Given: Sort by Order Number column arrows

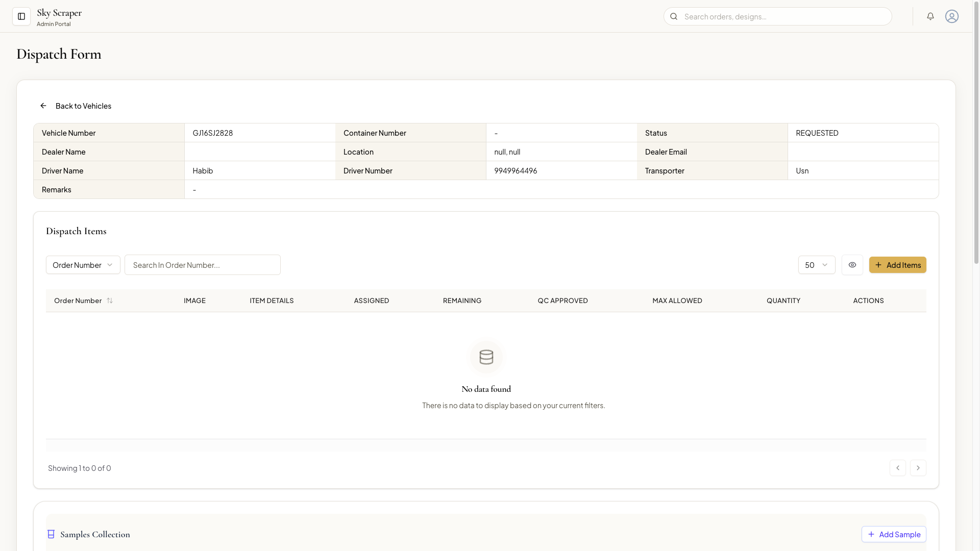Looking at the screenshot, I should 110,300.
